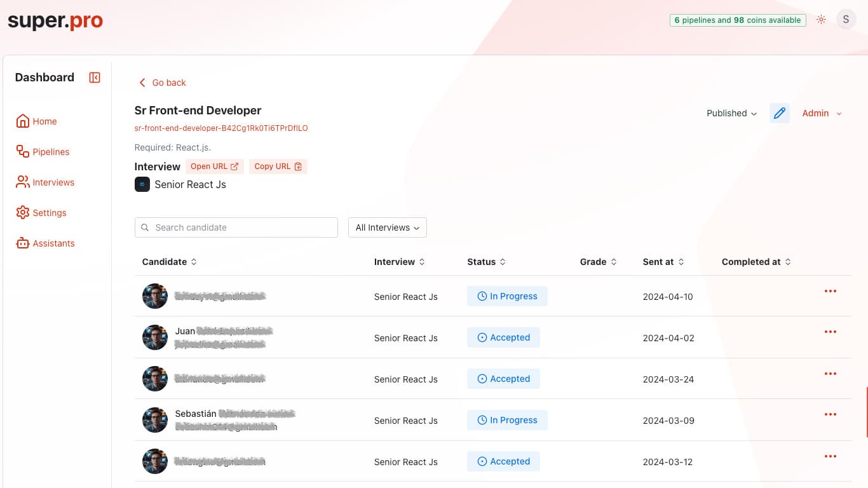Open the actions menu for Juan's row
Screen dimensions: 868x488
(x=830, y=331)
